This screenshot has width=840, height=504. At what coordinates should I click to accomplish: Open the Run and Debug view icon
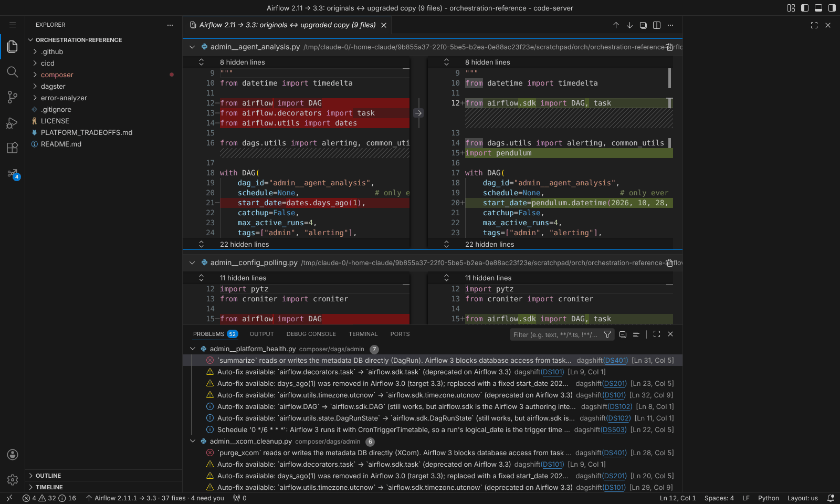[13, 122]
